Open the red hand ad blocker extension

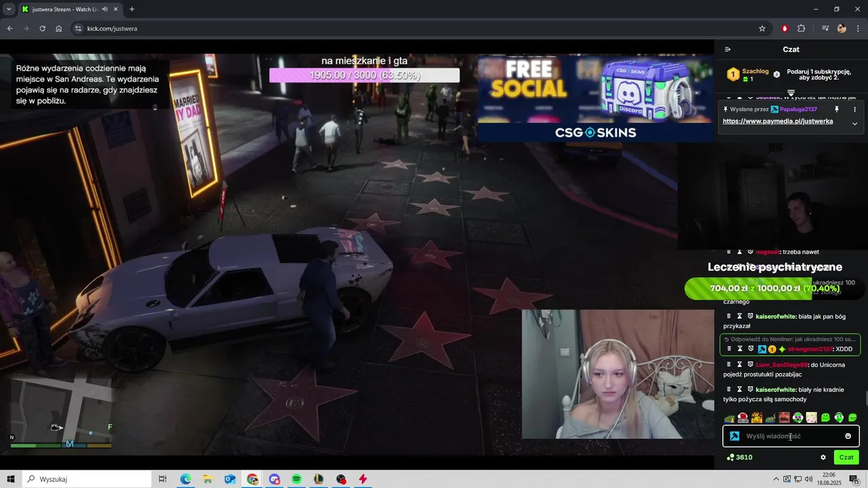tap(785, 28)
